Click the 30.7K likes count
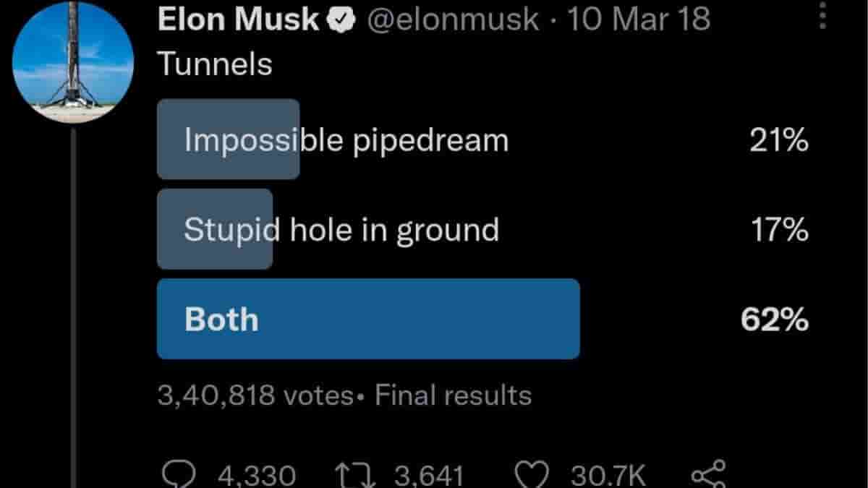 [608, 476]
